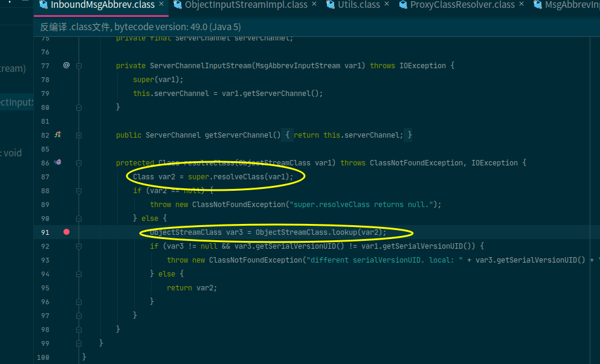Close the InboundMsgAbbrev.class tab
The width and height of the screenshot is (600, 364).
(x=161, y=5)
